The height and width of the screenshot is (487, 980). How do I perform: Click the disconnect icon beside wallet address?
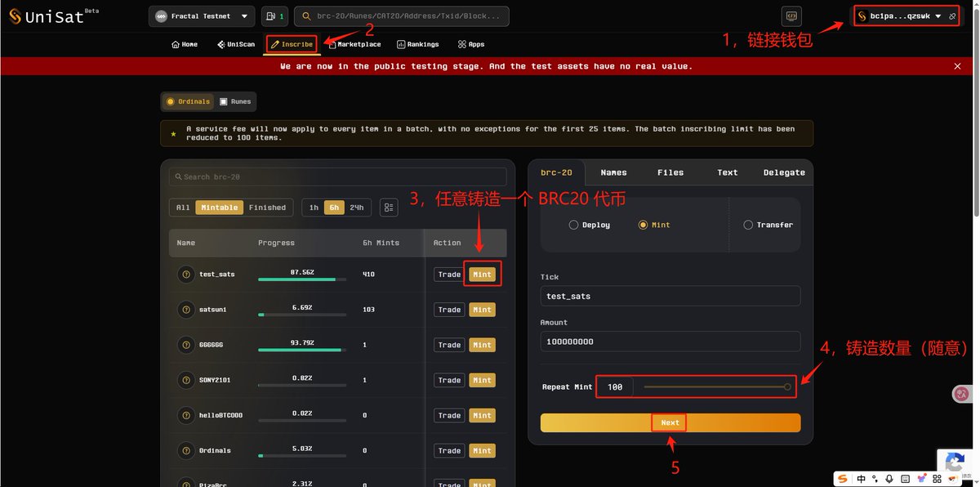click(x=952, y=16)
